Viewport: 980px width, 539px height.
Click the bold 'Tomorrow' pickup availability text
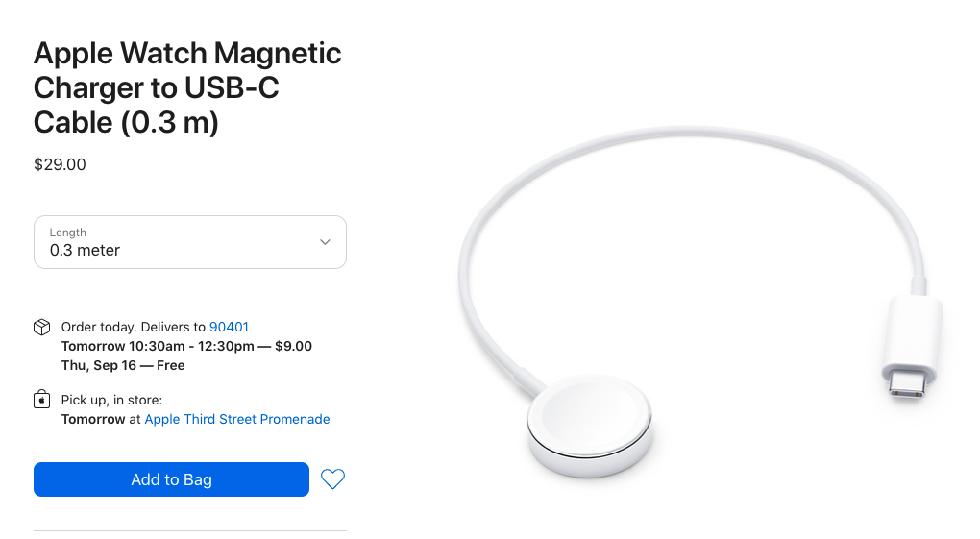pyautogui.click(x=93, y=419)
